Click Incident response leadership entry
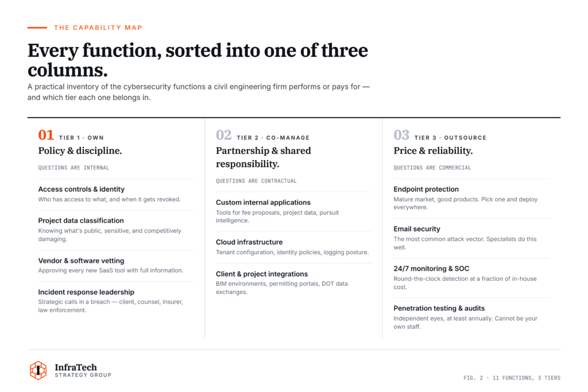588x392 pixels. (x=86, y=292)
